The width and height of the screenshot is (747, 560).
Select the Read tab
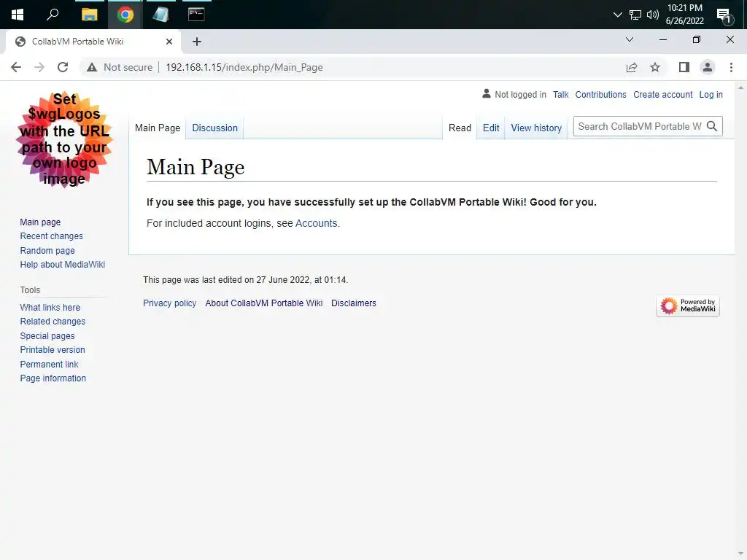pyautogui.click(x=460, y=128)
